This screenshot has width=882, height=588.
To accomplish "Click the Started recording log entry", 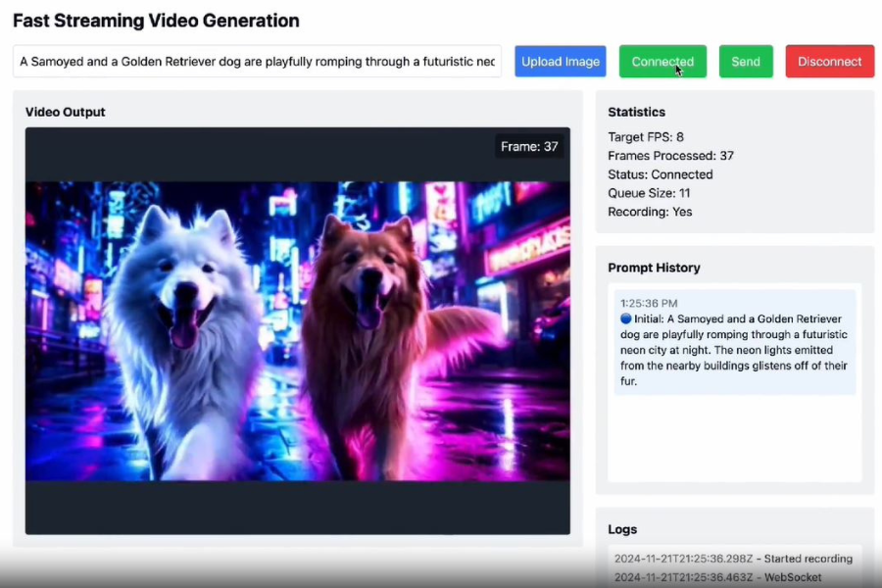I will (x=733, y=559).
